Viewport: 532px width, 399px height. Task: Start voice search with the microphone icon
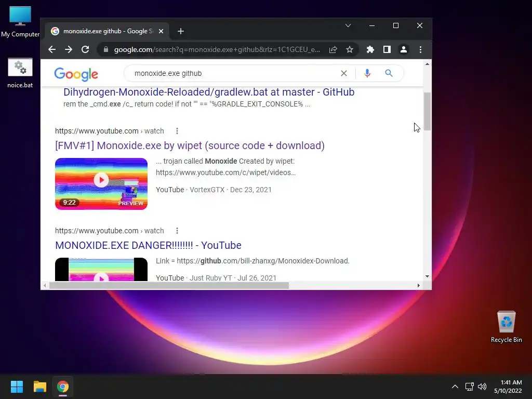[367, 73]
